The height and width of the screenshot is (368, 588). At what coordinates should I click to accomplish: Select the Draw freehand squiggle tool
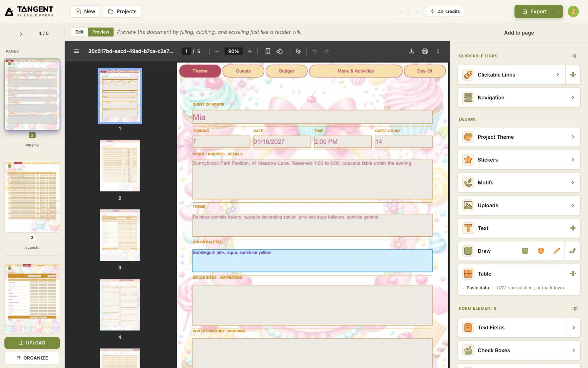point(572,251)
